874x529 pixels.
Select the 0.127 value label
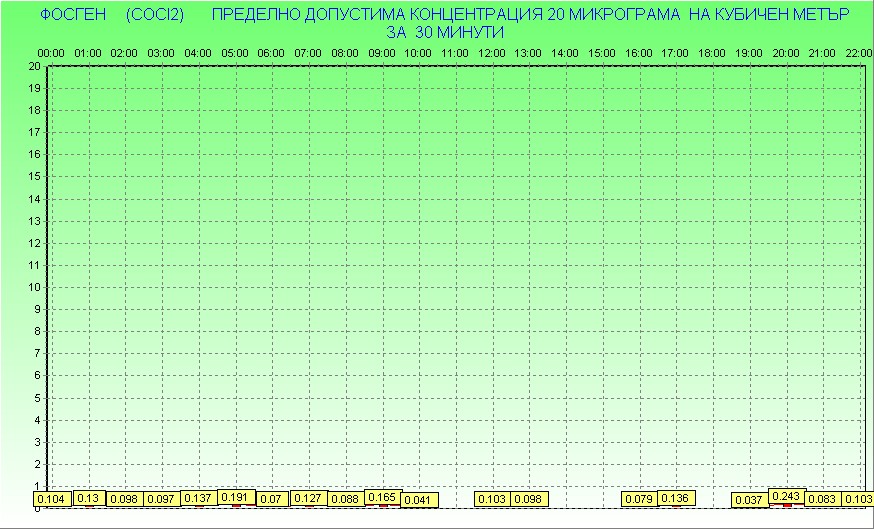pyautogui.click(x=308, y=498)
